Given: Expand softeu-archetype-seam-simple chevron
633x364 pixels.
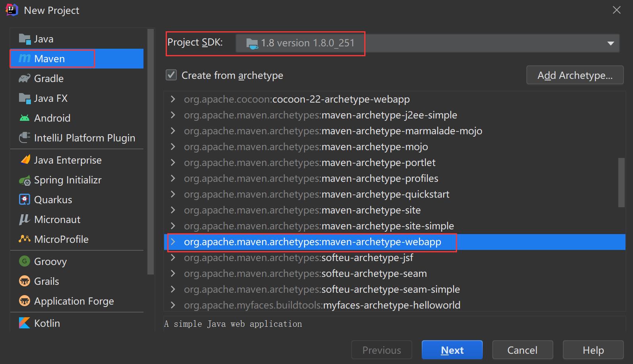Looking at the screenshot, I should (173, 289).
